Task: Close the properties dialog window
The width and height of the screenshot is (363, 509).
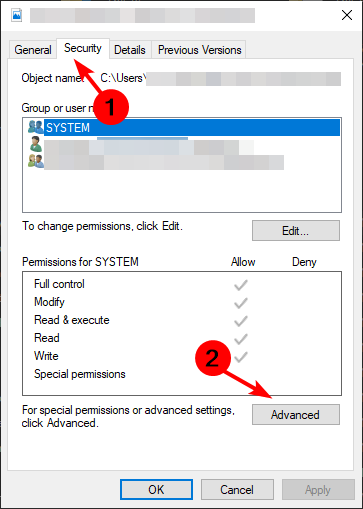Action: click(347, 15)
